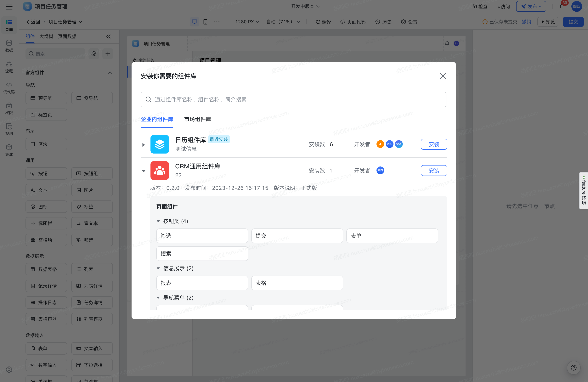Click the CRM通用组件库 red people icon
This screenshot has height=382, width=588.
(160, 171)
